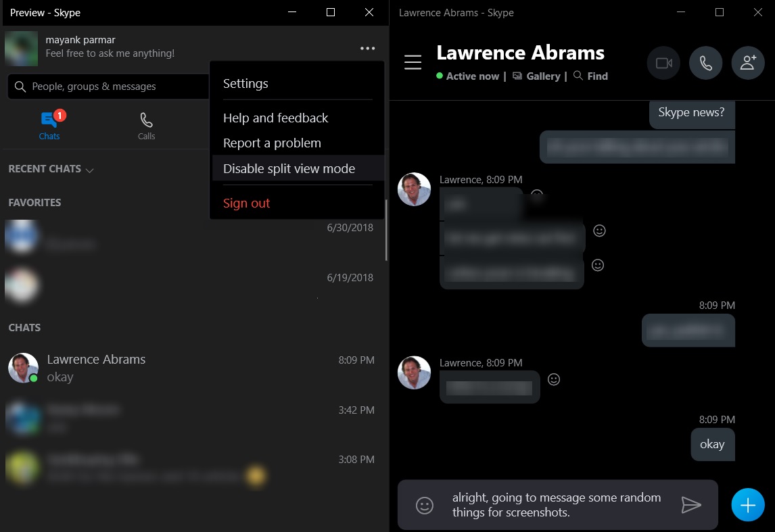
Task: Open the emoji picker in message box
Action: [425, 506]
